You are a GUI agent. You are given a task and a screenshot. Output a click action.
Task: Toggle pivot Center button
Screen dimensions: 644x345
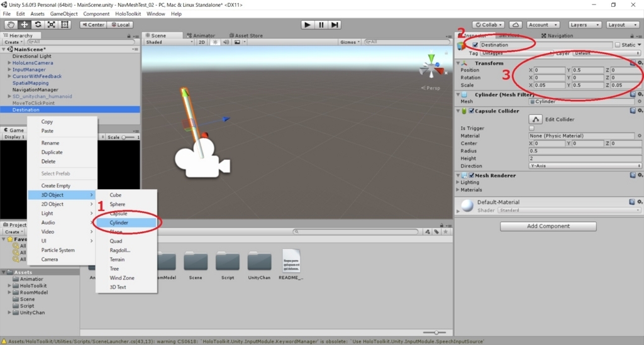[93, 25]
